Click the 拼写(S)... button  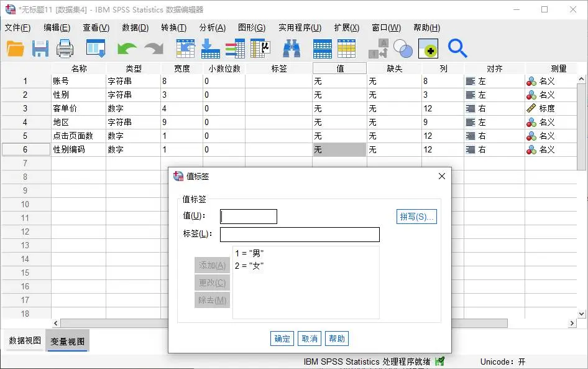pos(416,217)
